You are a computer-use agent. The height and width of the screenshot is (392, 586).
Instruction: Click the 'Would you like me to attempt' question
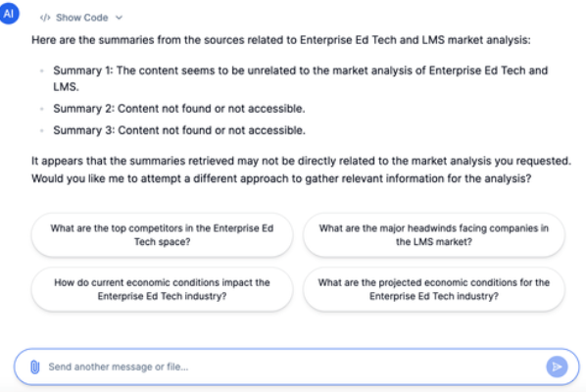(281, 178)
